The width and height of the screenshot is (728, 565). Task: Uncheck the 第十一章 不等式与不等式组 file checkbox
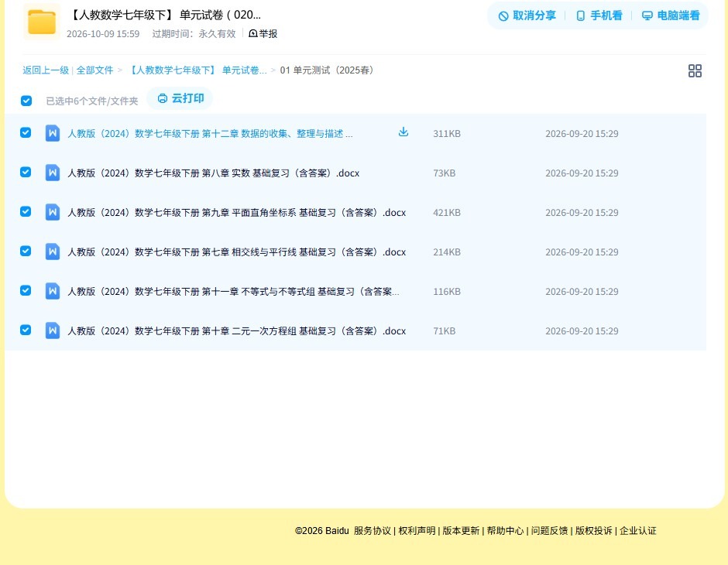[26, 290]
